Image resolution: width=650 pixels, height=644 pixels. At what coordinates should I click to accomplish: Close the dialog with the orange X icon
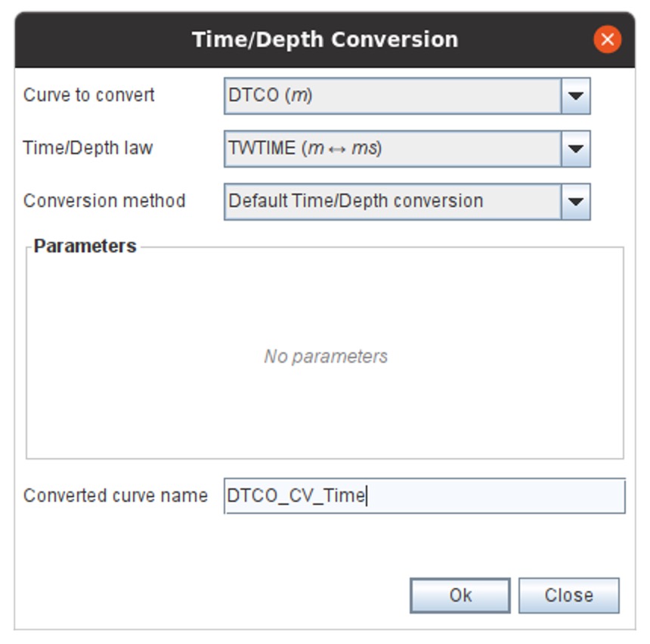click(607, 39)
